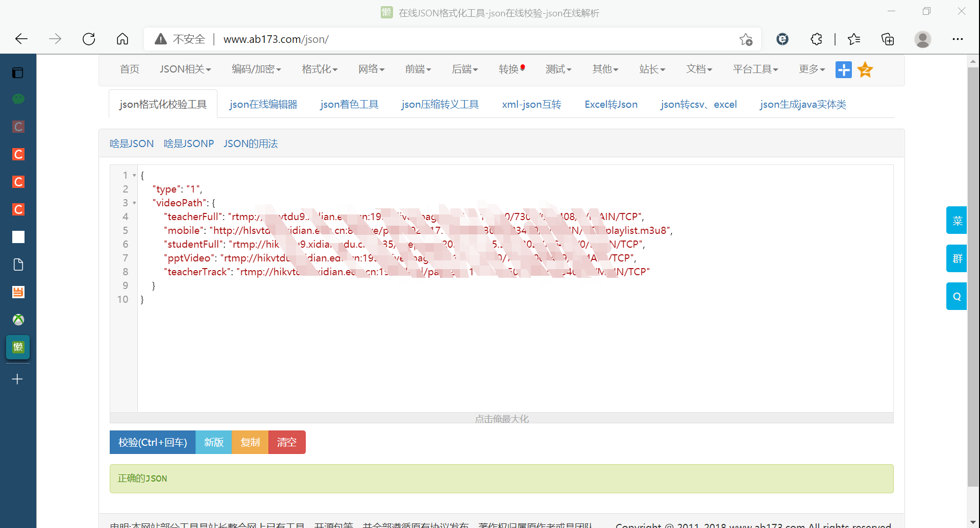Click the orange star icon beside the share icon
Screen dimensions: 980x528
865,69
